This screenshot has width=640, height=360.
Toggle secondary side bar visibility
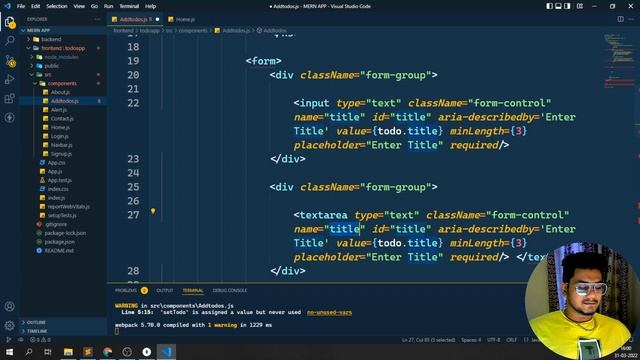coord(567,6)
